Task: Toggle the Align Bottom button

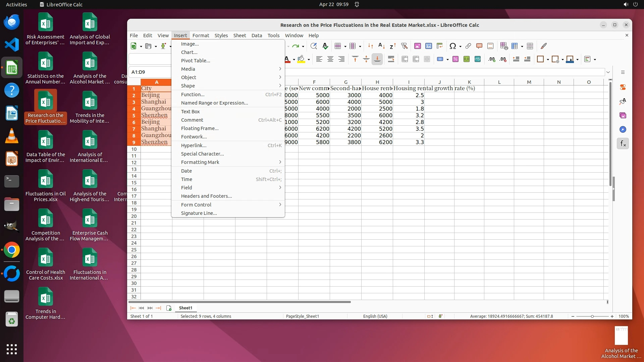Action: coord(377,59)
